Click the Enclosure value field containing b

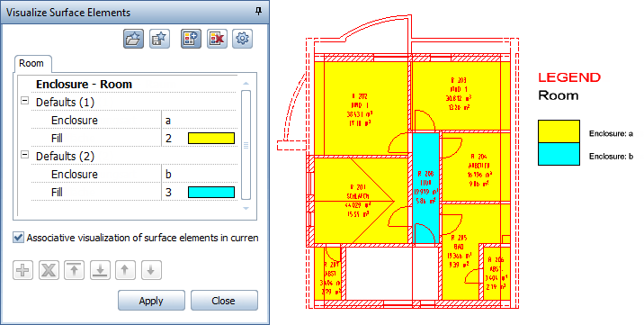tap(200, 175)
